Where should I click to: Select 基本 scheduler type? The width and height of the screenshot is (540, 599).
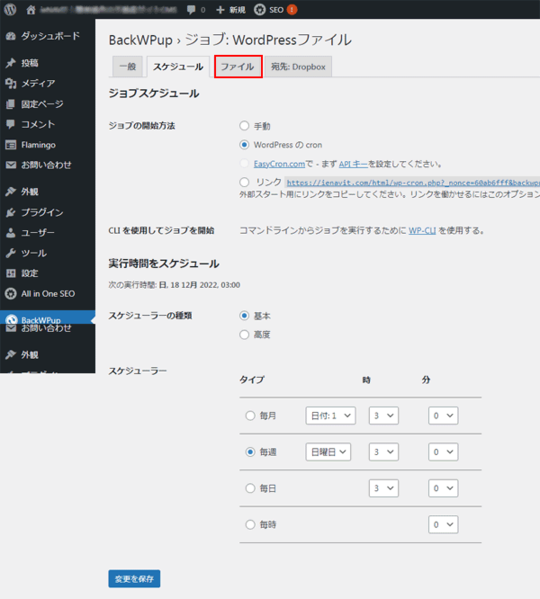[244, 316]
